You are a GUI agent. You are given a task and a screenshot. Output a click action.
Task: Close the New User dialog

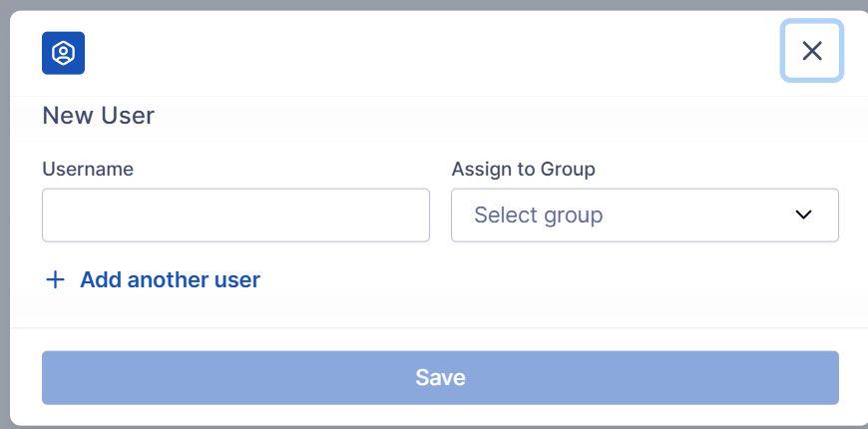point(812,51)
